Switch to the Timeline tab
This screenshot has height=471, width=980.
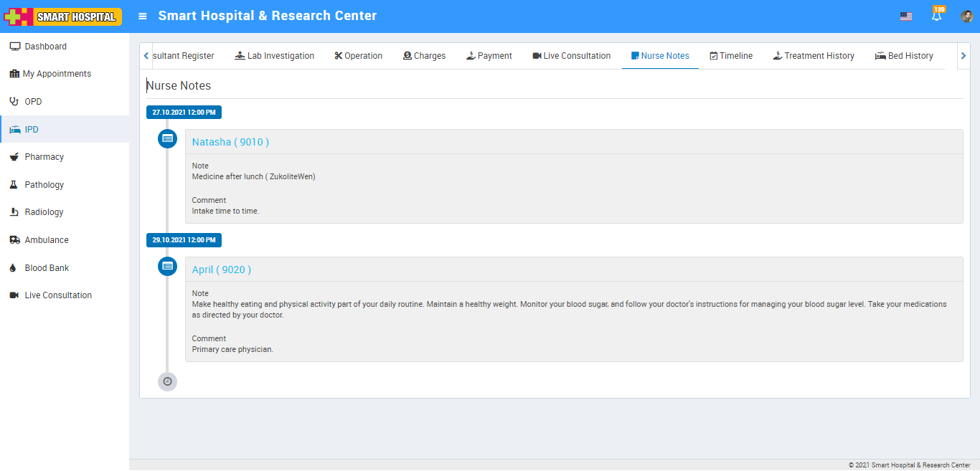pyautogui.click(x=730, y=56)
